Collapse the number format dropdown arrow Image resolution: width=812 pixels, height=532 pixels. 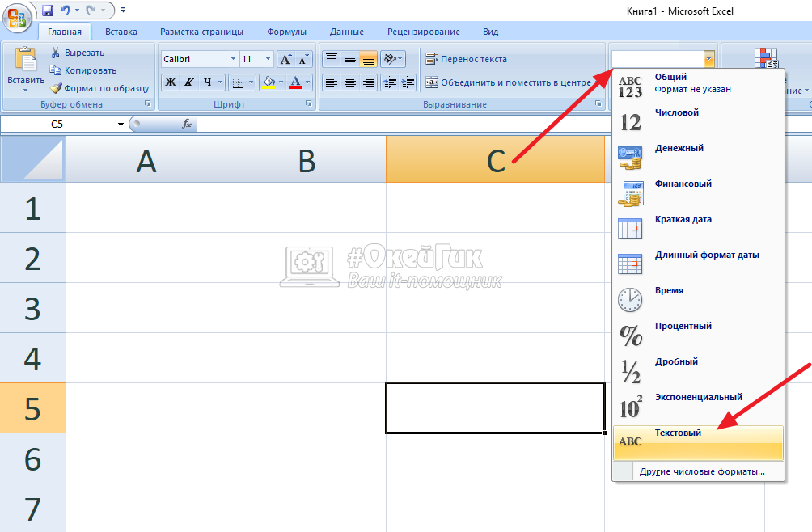[x=709, y=58]
